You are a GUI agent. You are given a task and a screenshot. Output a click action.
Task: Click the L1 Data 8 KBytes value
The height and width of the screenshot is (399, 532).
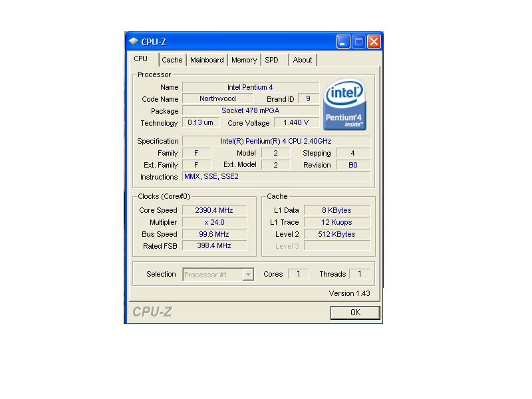[x=337, y=210]
